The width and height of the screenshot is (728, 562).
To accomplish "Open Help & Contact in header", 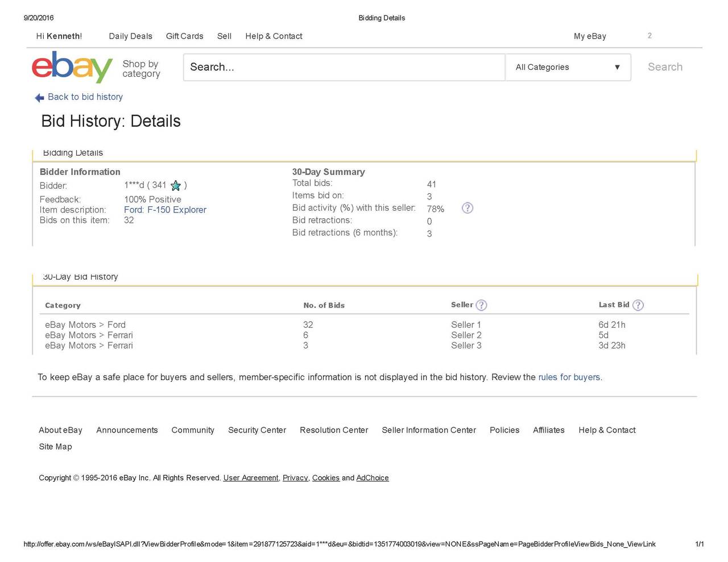I will point(274,36).
